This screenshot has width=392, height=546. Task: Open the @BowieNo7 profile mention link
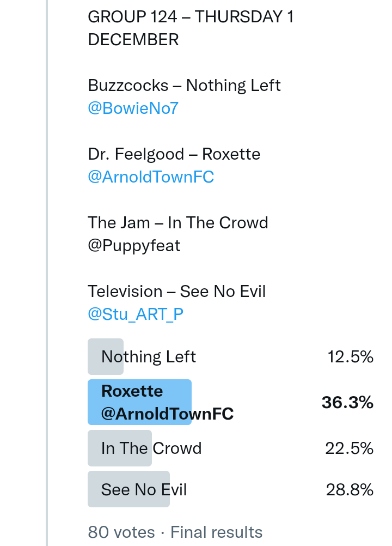tap(133, 108)
